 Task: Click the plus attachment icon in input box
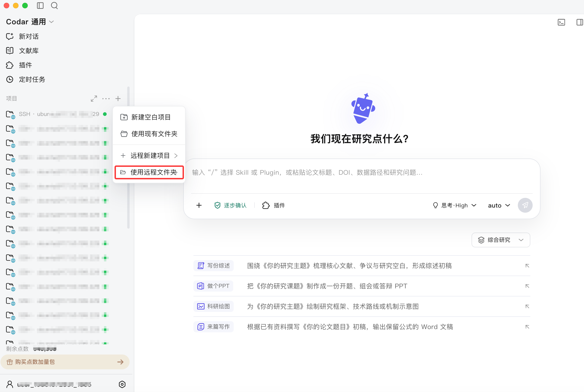199,205
